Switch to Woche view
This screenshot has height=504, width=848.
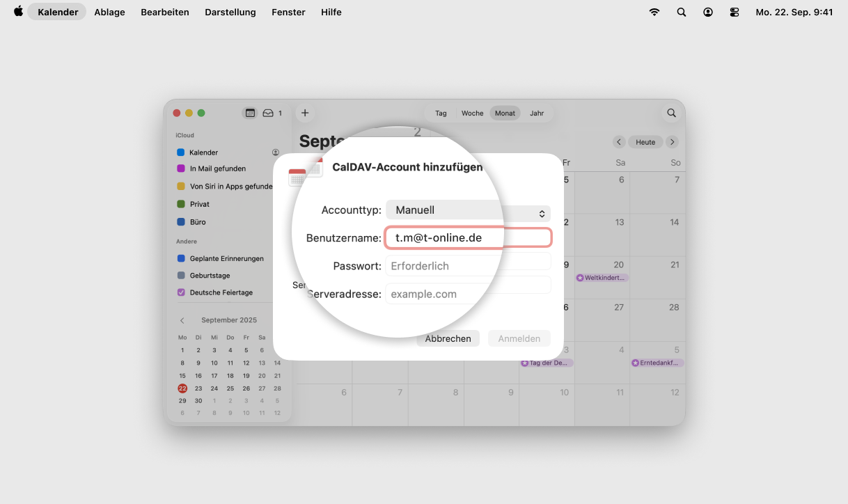(472, 113)
